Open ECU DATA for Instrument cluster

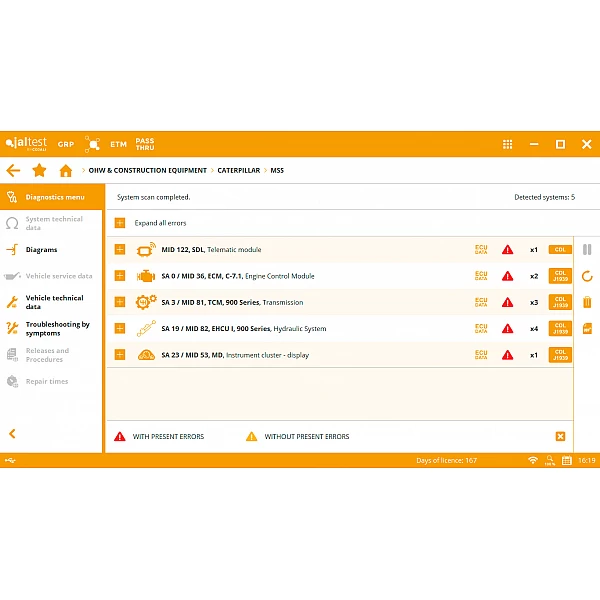pyautogui.click(x=481, y=355)
